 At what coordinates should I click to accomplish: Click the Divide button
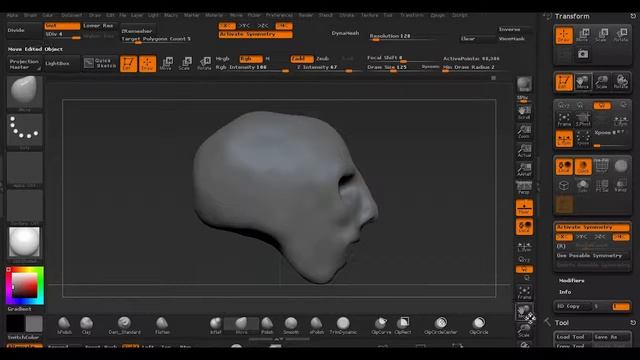click(24, 30)
